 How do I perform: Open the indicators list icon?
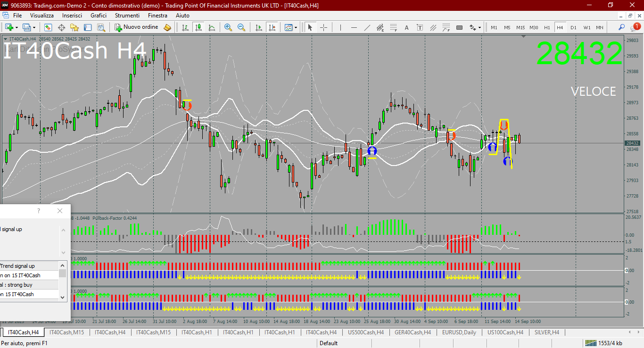click(x=289, y=27)
